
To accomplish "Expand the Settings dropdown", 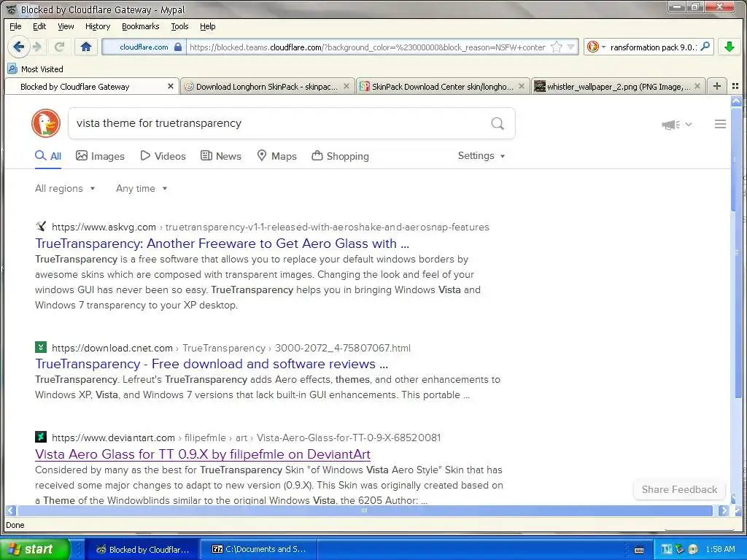I will 481,156.
